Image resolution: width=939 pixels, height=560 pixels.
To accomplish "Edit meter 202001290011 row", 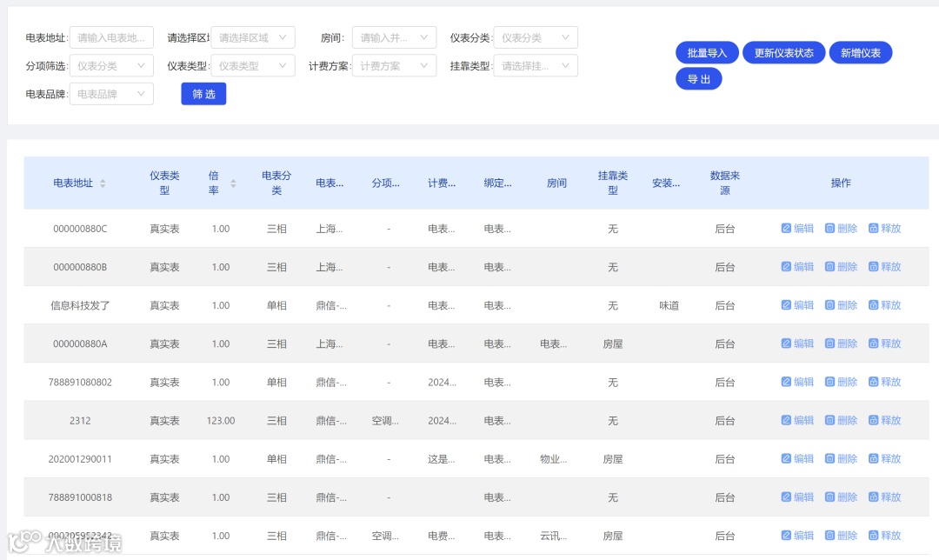I will (x=797, y=458).
